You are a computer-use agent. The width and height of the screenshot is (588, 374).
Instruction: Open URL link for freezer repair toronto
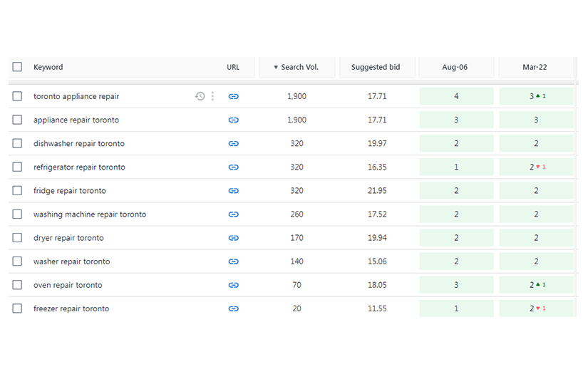[x=233, y=308]
